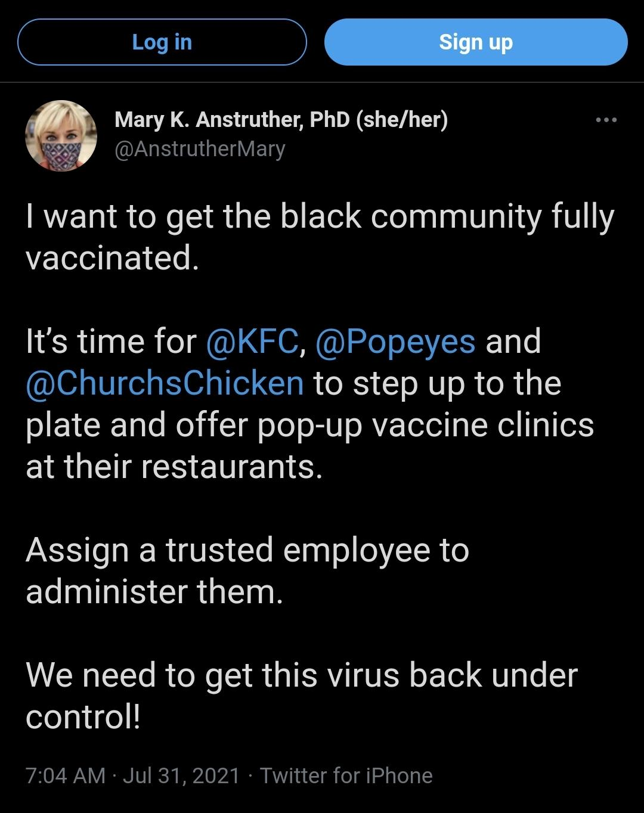
Task: Select the 'at their restaurants.' text line
Action: pyautogui.click(x=174, y=467)
